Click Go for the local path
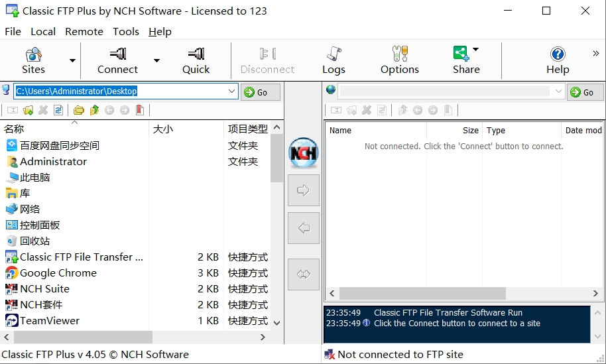The height and width of the screenshot is (364, 606). pyautogui.click(x=260, y=92)
